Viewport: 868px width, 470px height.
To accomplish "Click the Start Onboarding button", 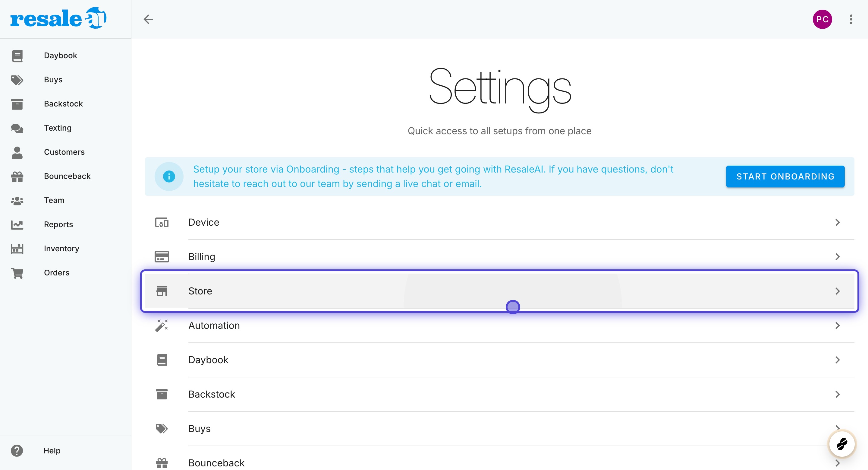I will pyautogui.click(x=785, y=176).
